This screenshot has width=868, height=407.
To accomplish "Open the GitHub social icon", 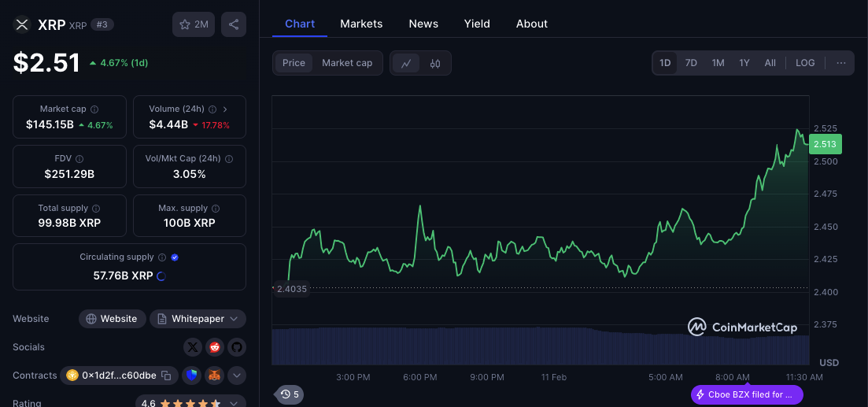I will [237, 347].
